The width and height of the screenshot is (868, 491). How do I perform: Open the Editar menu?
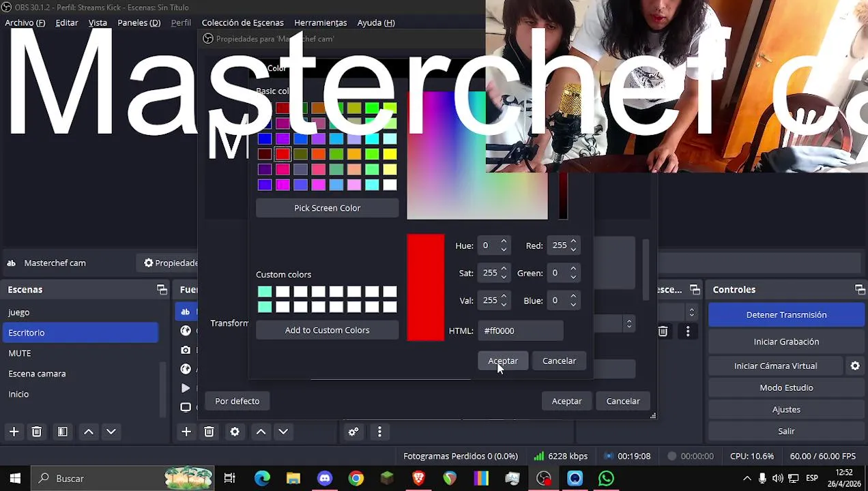[x=66, y=23]
